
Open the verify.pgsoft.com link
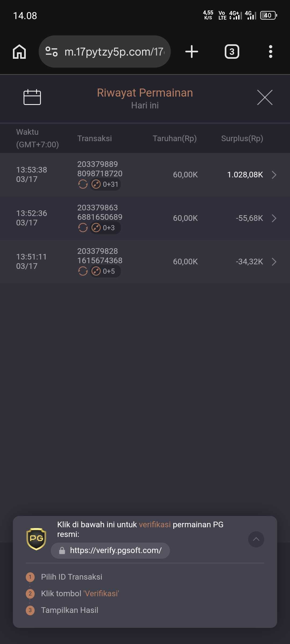115,550
